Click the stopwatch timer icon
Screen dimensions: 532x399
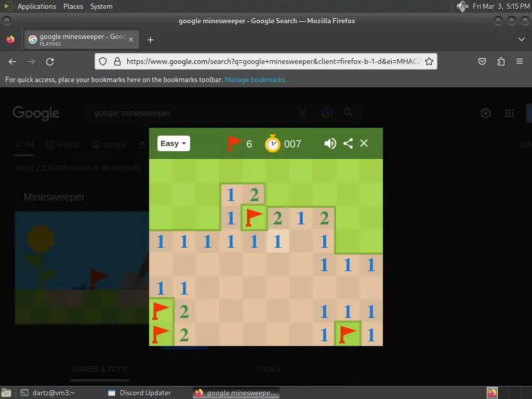272,143
